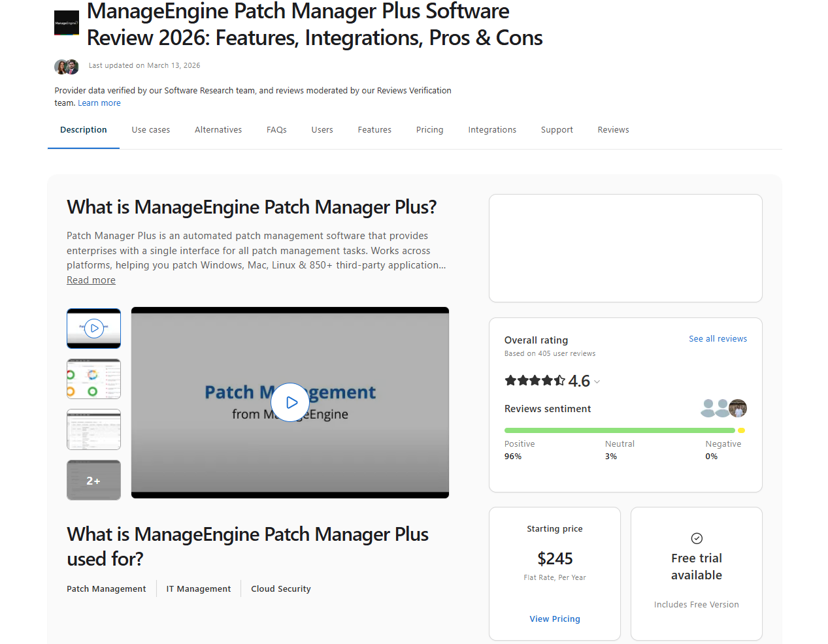Click the $245 starting price text

point(555,558)
